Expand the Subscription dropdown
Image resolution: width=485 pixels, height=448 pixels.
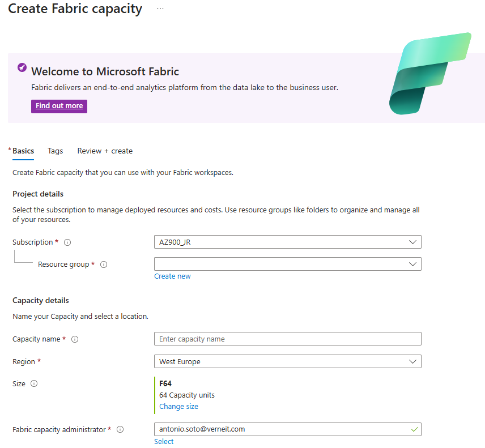tap(287, 242)
